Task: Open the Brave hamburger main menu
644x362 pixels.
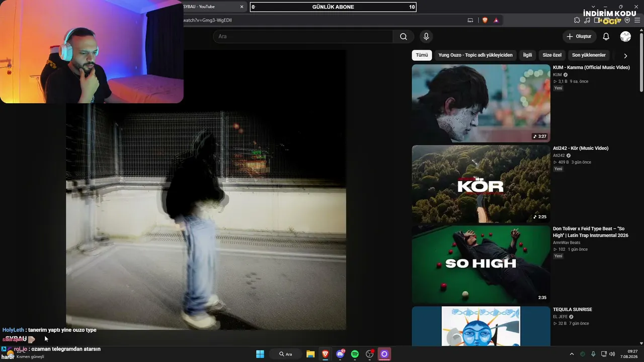Action: [x=637, y=20]
